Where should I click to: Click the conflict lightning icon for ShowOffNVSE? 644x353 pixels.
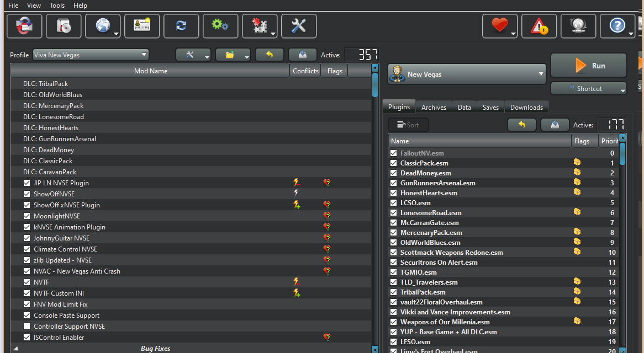(x=295, y=193)
